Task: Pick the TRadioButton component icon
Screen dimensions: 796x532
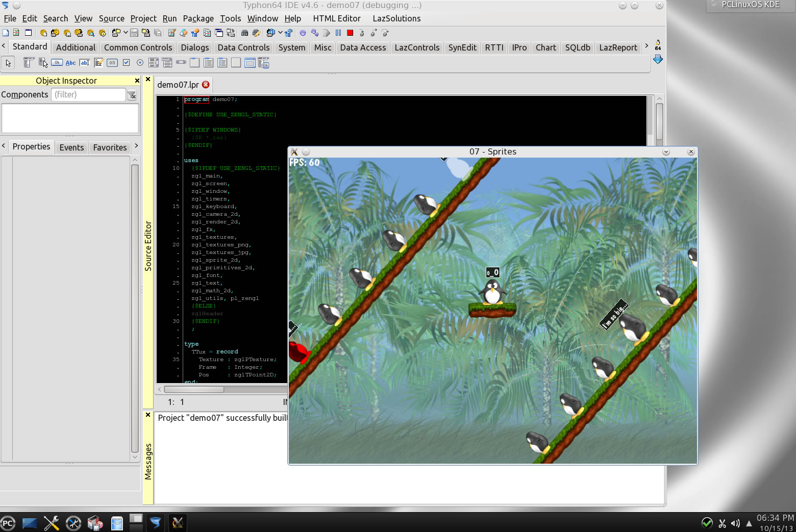Action: click(x=140, y=63)
